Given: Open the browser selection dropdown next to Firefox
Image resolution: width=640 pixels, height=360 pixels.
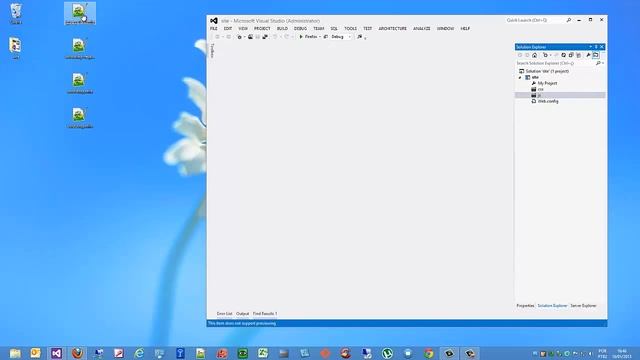Looking at the screenshot, I should coord(320,37).
